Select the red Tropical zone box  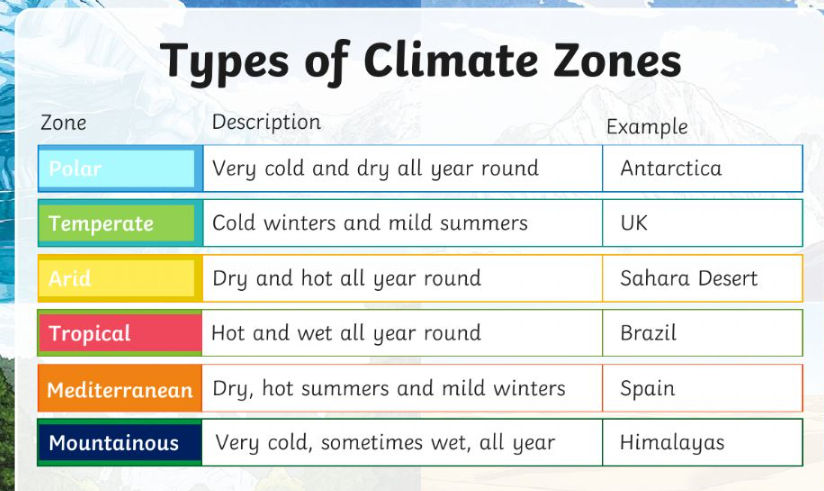click(x=120, y=333)
